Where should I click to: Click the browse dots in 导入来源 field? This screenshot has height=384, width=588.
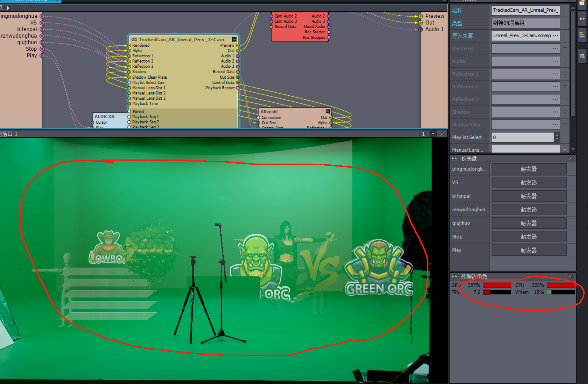click(555, 36)
